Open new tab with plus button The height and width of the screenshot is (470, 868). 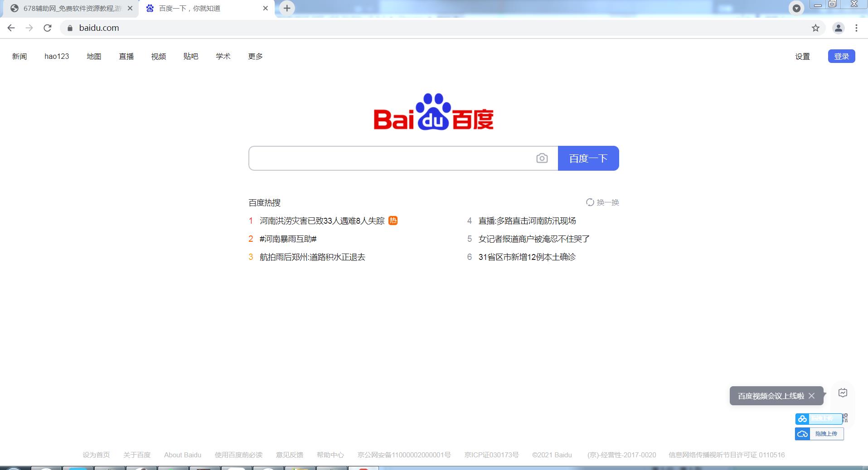[287, 8]
